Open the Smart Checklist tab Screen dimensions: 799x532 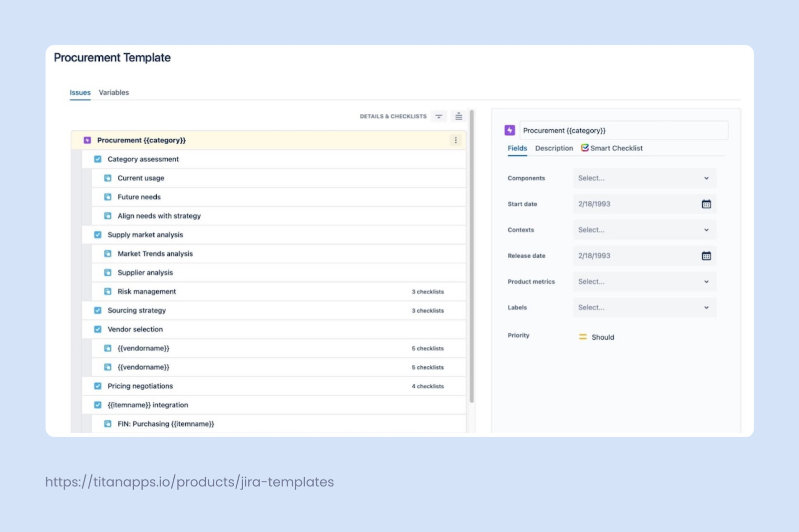tap(612, 148)
